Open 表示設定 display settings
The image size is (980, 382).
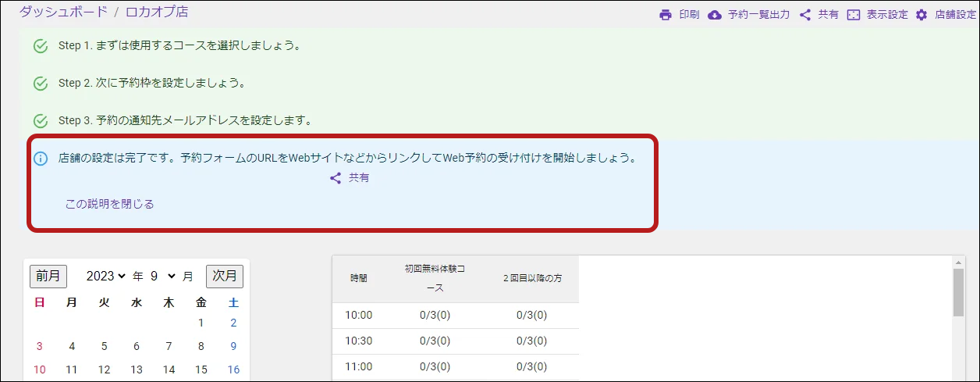pos(887,15)
